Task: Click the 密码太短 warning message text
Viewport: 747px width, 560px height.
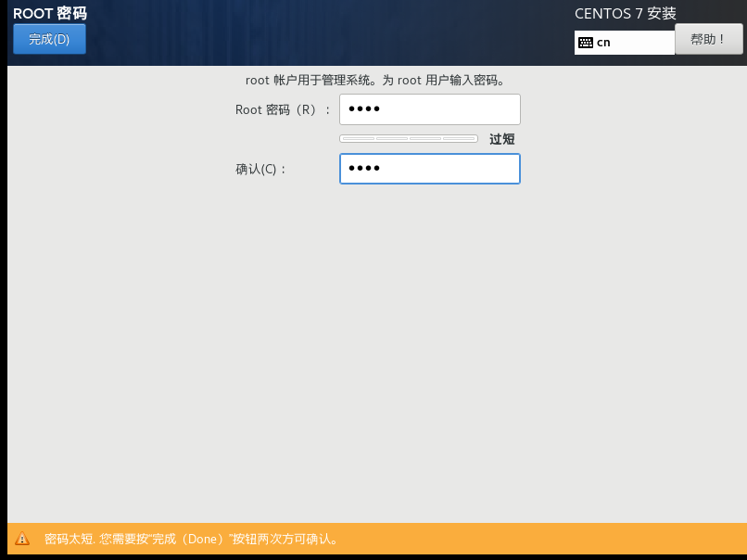Action: click(193, 539)
